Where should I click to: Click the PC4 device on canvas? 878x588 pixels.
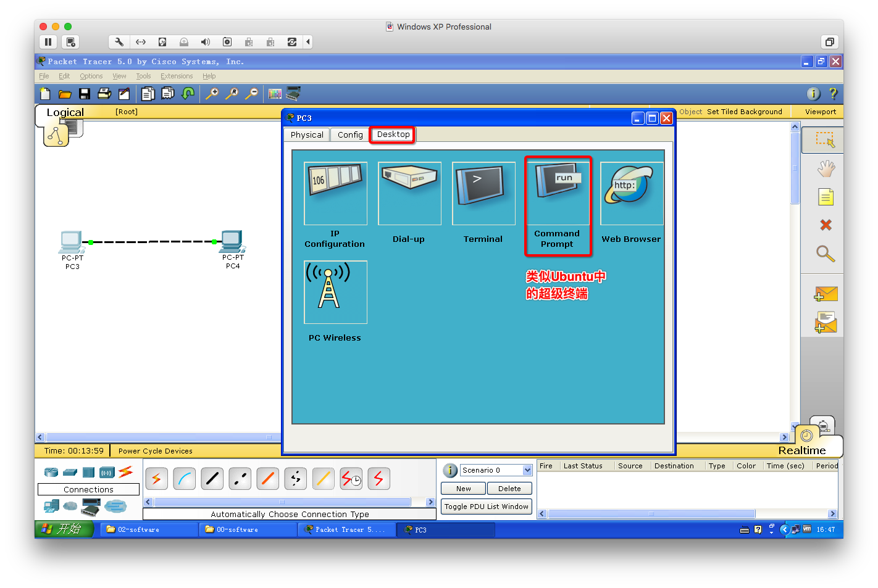point(232,242)
